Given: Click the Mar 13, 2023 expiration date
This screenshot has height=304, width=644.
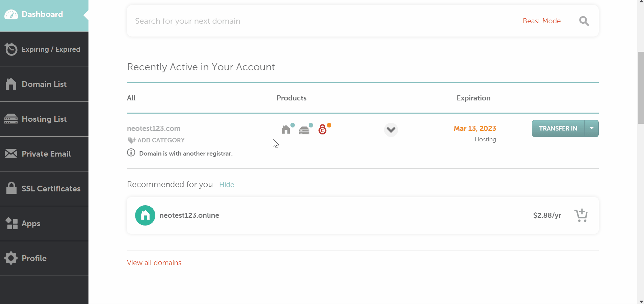Looking at the screenshot, I should [475, 128].
